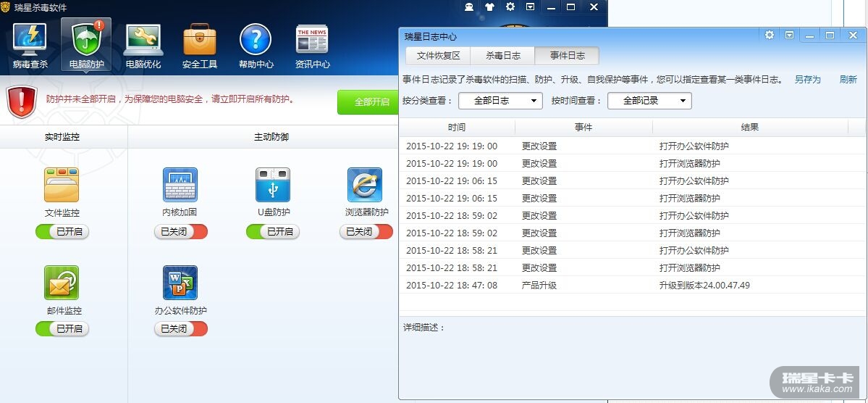The width and height of the screenshot is (868, 403).
Task: Select log entry time 2015-10-22 19:06:15 打开办公软件防护
Action: (632, 180)
